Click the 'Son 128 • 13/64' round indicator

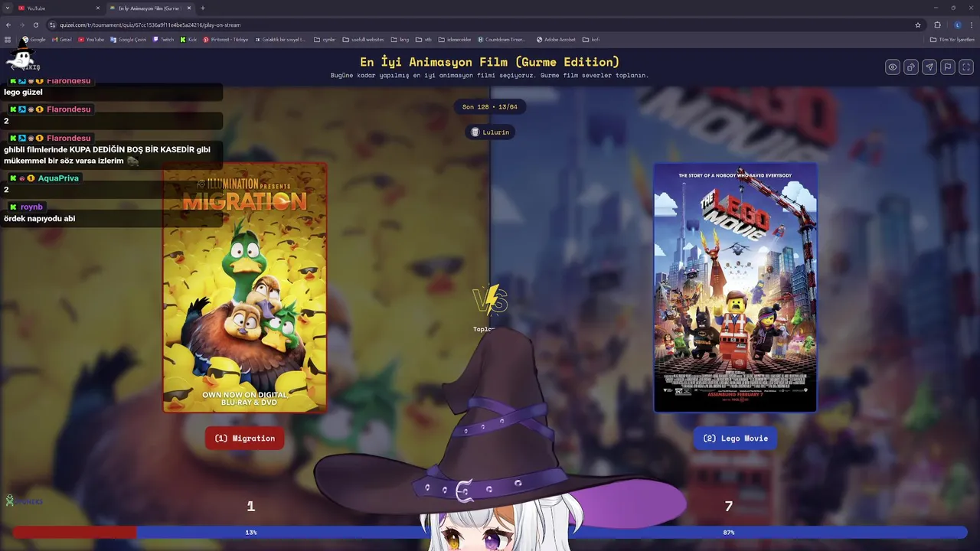tap(490, 107)
